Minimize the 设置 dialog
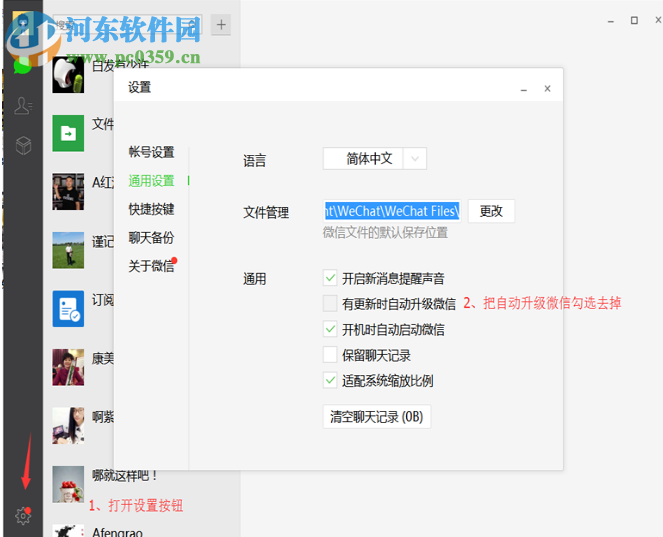The height and width of the screenshot is (537, 663). pyautogui.click(x=523, y=89)
